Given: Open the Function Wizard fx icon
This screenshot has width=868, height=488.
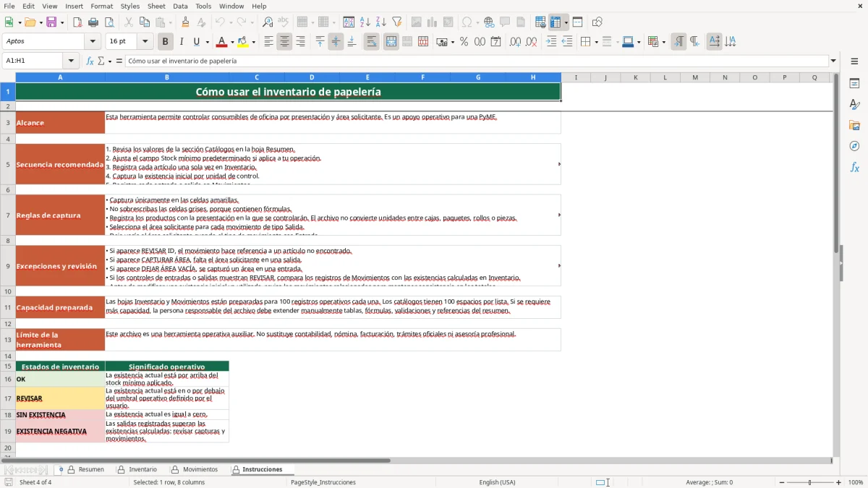Looking at the screenshot, I should click(x=90, y=61).
